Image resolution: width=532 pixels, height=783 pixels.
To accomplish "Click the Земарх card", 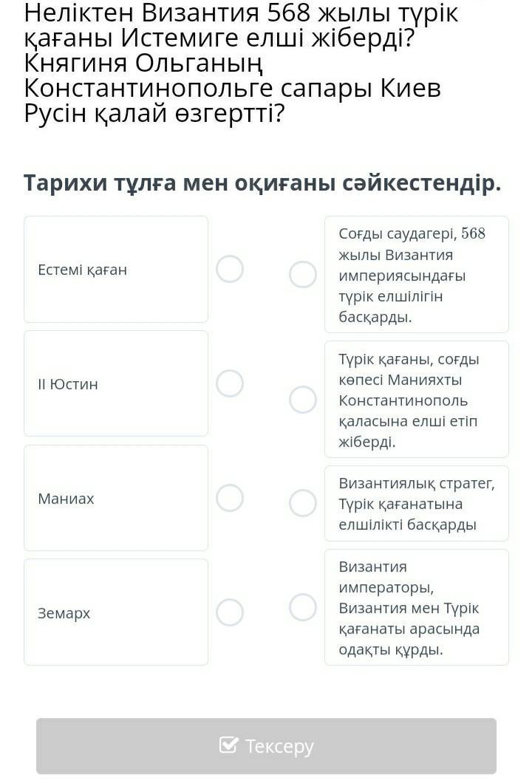I will click(116, 612).
